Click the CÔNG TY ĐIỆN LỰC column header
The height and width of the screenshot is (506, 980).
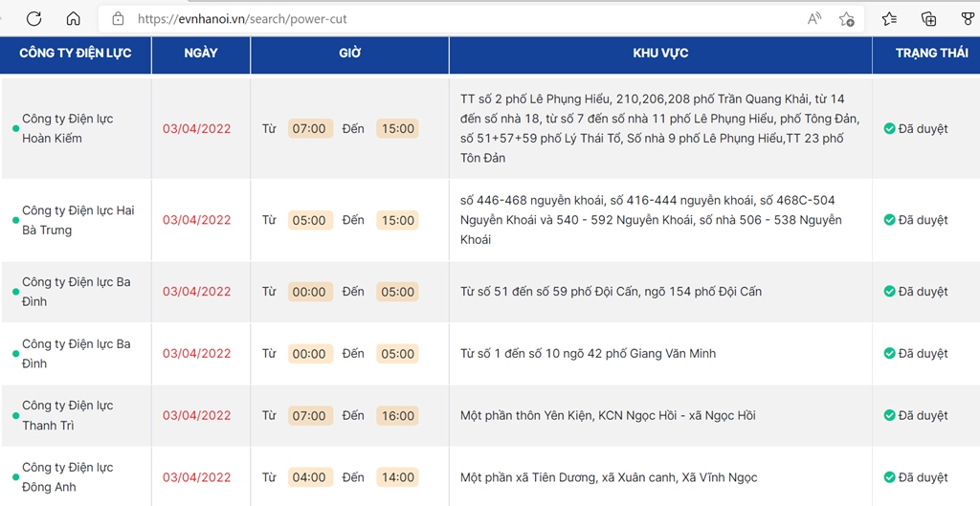[x=76, y=54]
